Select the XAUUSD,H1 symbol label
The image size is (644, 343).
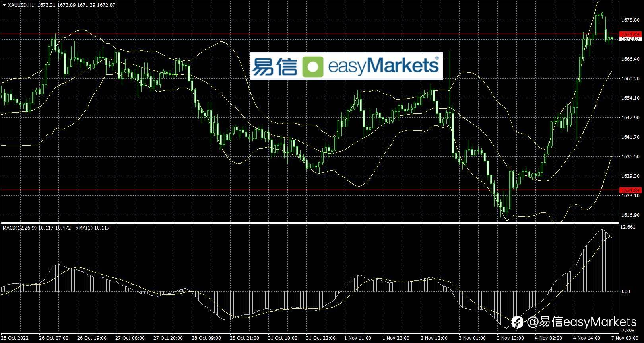click(21, 5)
